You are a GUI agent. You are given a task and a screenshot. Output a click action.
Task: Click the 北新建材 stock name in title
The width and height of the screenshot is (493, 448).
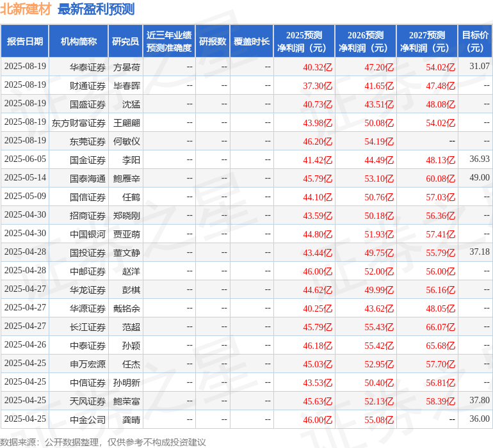coord(26,10)
